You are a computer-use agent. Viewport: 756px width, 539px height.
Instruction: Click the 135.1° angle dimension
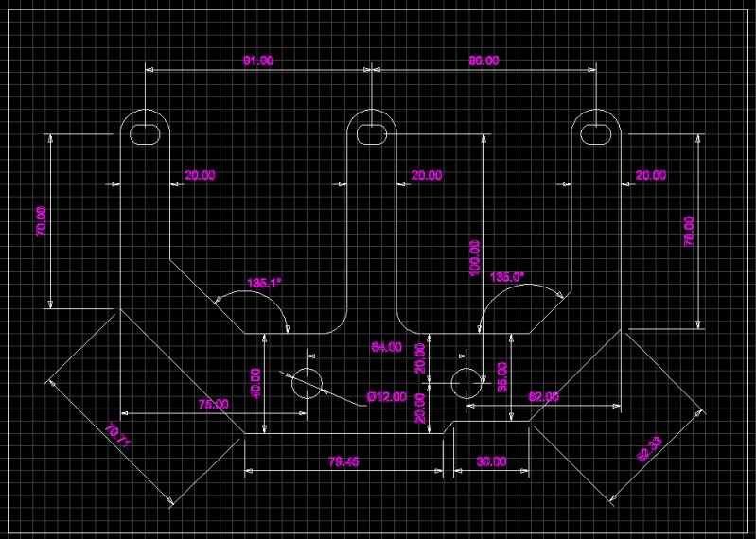264,282
